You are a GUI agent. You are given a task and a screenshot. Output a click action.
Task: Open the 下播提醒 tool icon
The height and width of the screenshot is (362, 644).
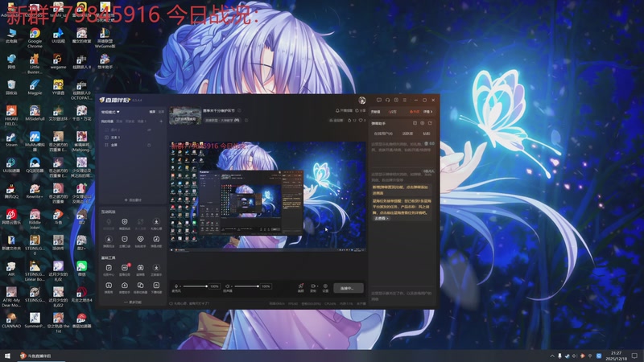[156, 287]
